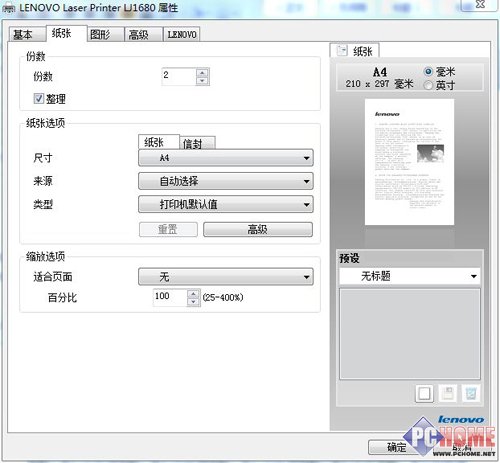Click the (25-400%) range text
This screenshot has height=463, width=500.
point(223,297)
